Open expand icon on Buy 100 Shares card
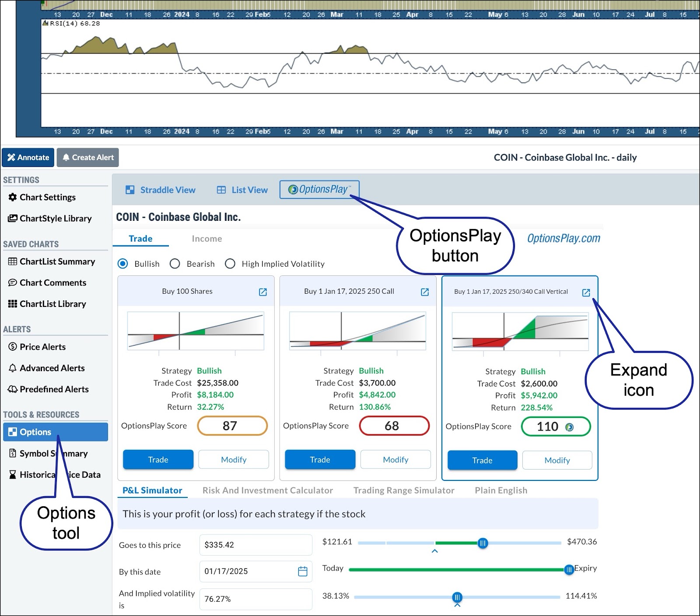The width and height of the screenshot is (700, 616). pyautogui.click(x=263, y=292)
